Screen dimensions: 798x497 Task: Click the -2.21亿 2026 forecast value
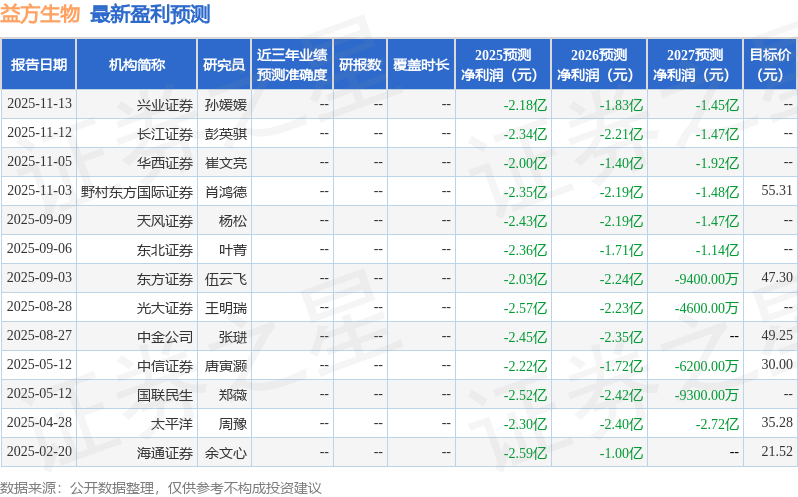(x=621, y=134)
